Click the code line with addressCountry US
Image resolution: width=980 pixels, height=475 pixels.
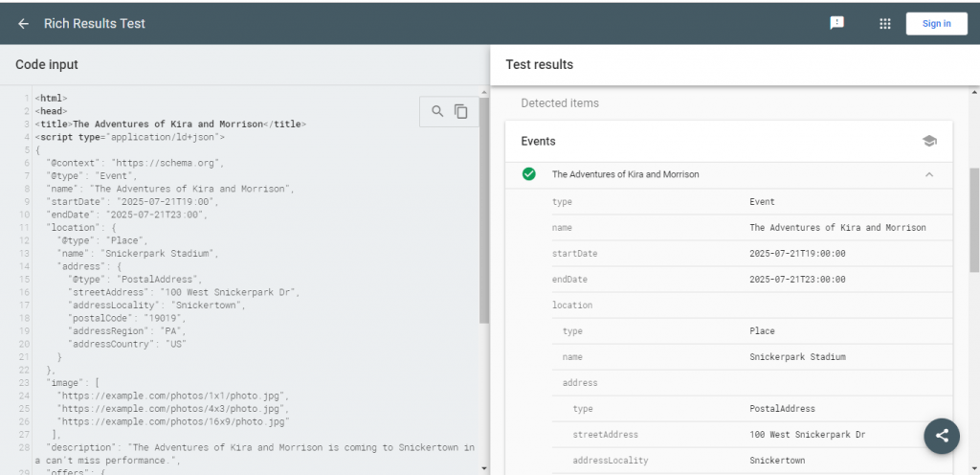click(127, 345)
